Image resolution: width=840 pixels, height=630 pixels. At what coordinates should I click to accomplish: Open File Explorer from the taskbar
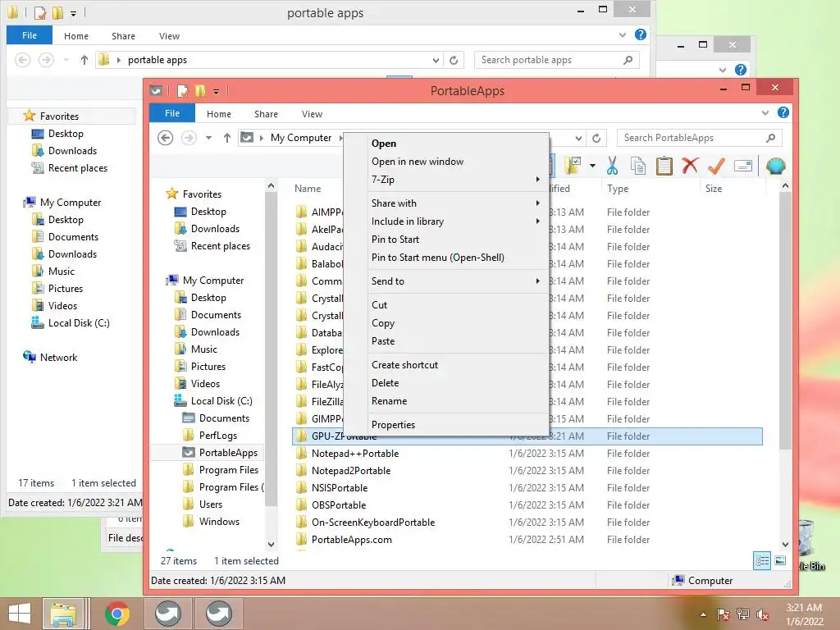coord(63,614)
